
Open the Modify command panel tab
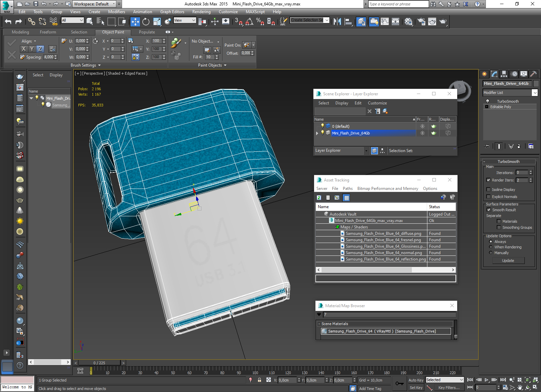coord(494,74)
